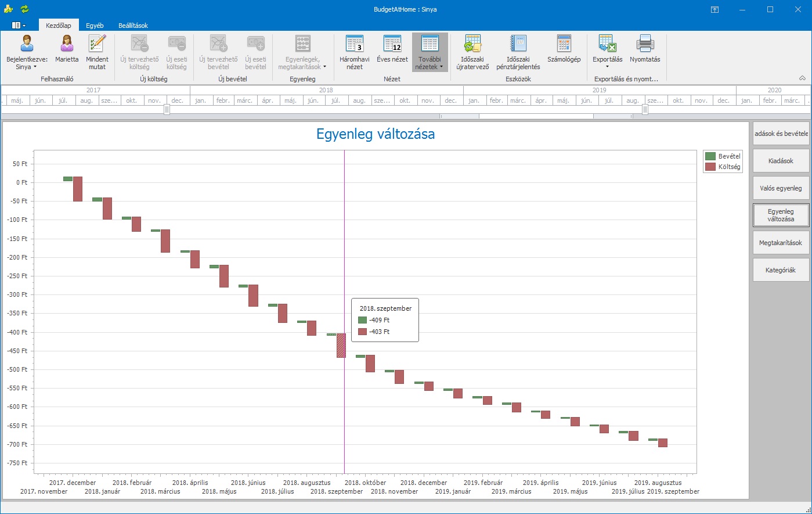The image size is (812, 514).
Task: Open the Beállítások tab
Action: [133, 26]
